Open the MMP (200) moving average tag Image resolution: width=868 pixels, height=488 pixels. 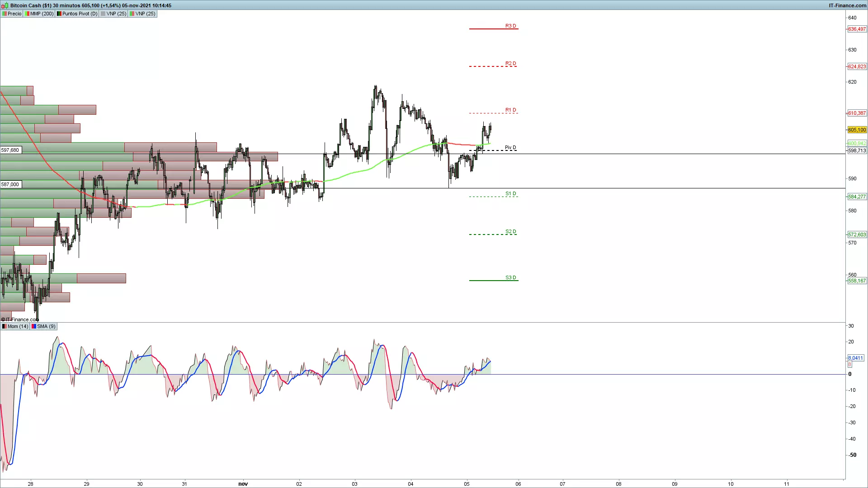39,14
